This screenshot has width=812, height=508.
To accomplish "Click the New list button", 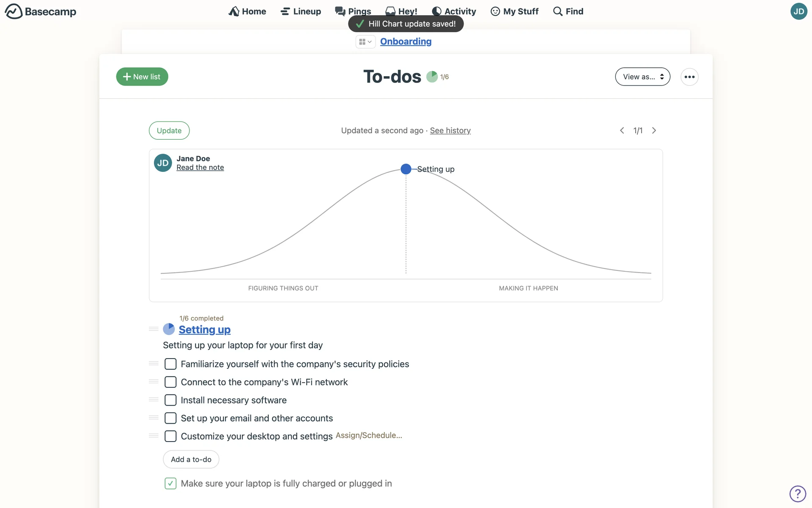I will (x=142, y=77).
